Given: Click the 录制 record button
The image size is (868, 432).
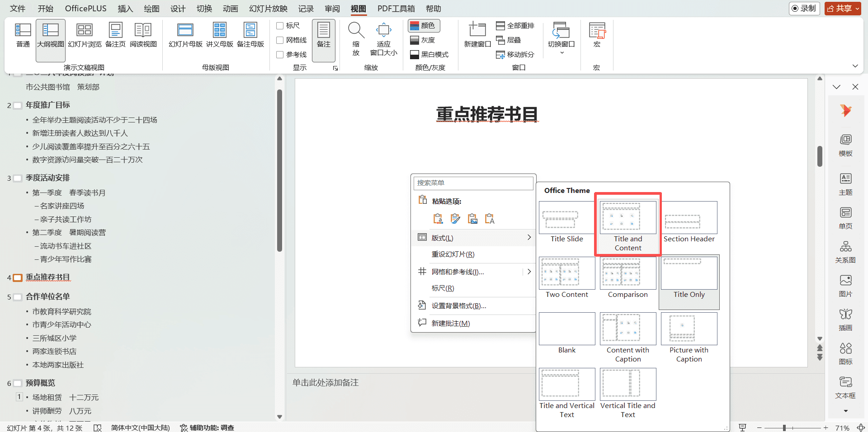Looking at the screenshot, I should [804, 8].
